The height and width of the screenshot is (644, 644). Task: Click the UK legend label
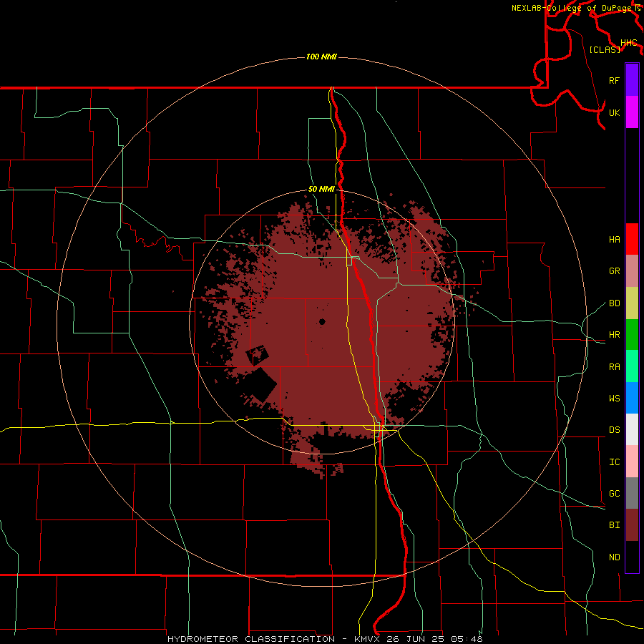click(x=614, y=112)
